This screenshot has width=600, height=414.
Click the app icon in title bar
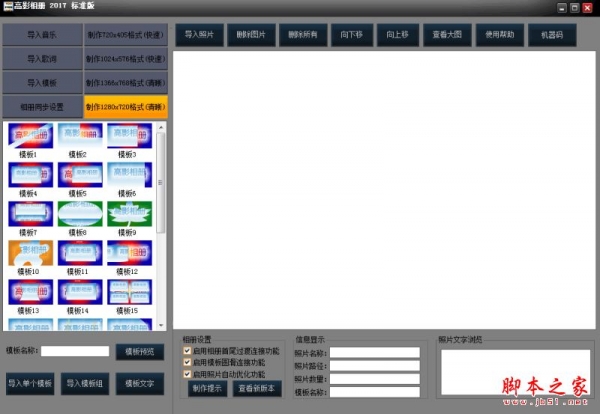8,6
